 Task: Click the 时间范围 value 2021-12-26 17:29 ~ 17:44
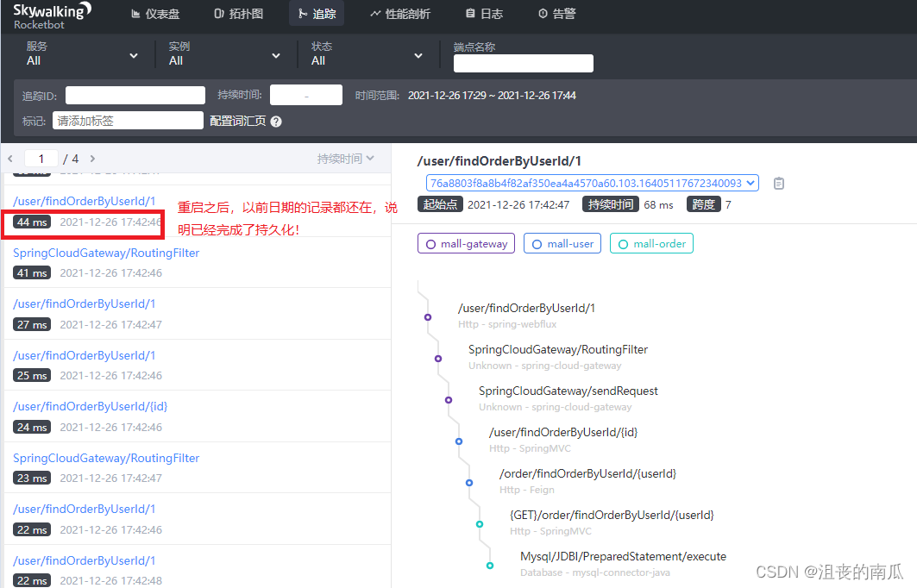pyautogui.click(x=492, y=96)
